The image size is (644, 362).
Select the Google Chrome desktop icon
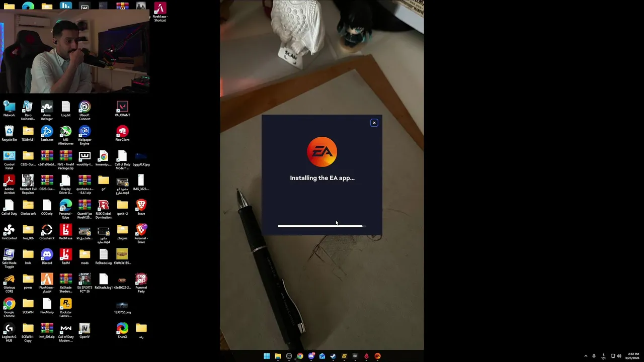click(9, 308)
